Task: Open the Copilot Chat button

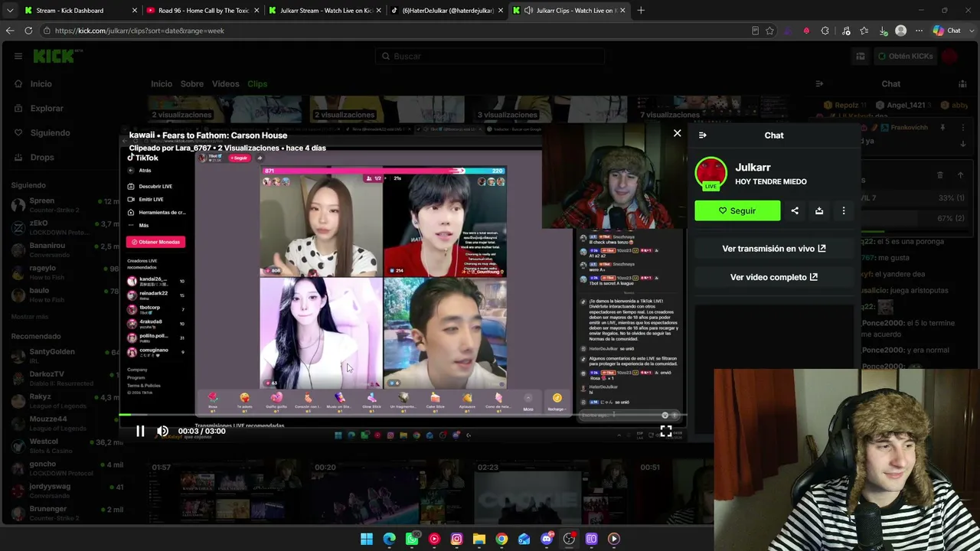Action: 947,31
